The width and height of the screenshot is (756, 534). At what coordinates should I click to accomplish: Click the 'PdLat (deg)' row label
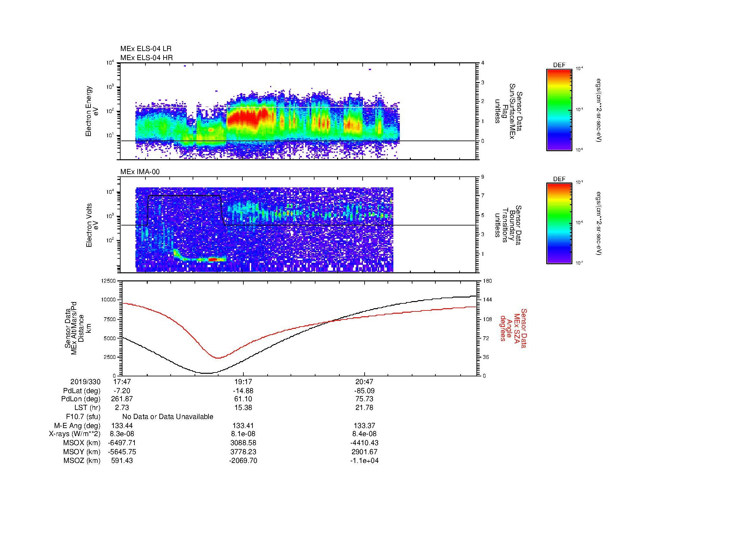(x=82, y=391)
